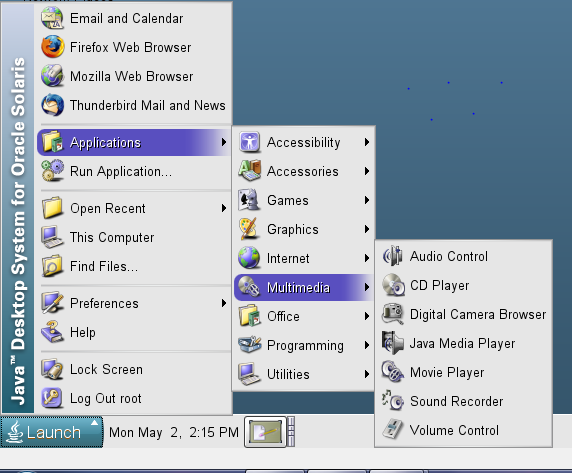Viewport: 572px width, 473px height.
Task: Open the Preferences label in the Launch menu
Action: 104,303
